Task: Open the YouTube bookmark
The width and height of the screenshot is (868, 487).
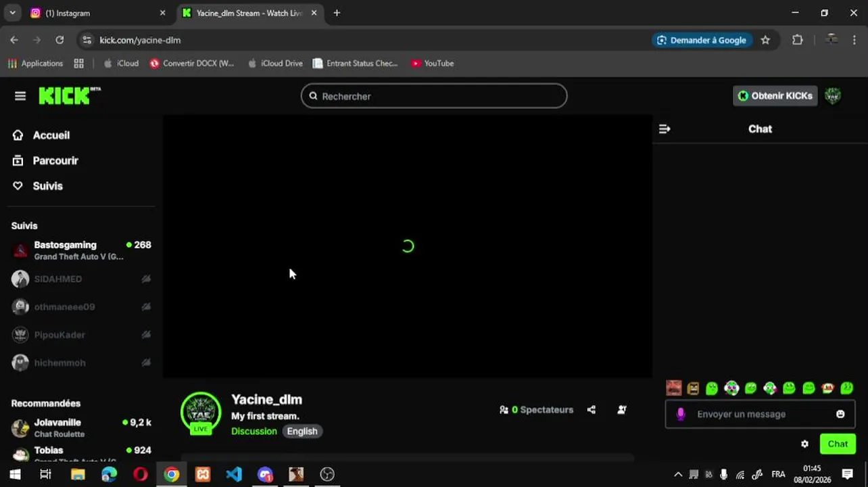Action: coord(433,64)
